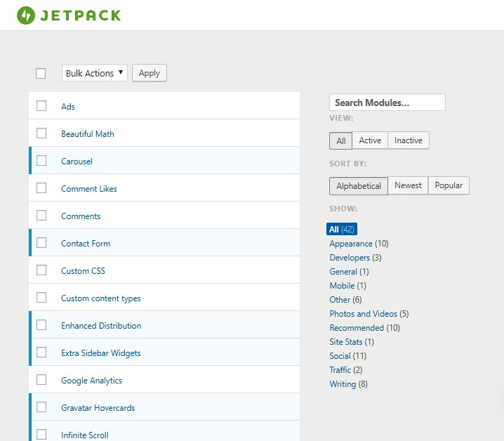Open the Ads module link

(68, 107)
